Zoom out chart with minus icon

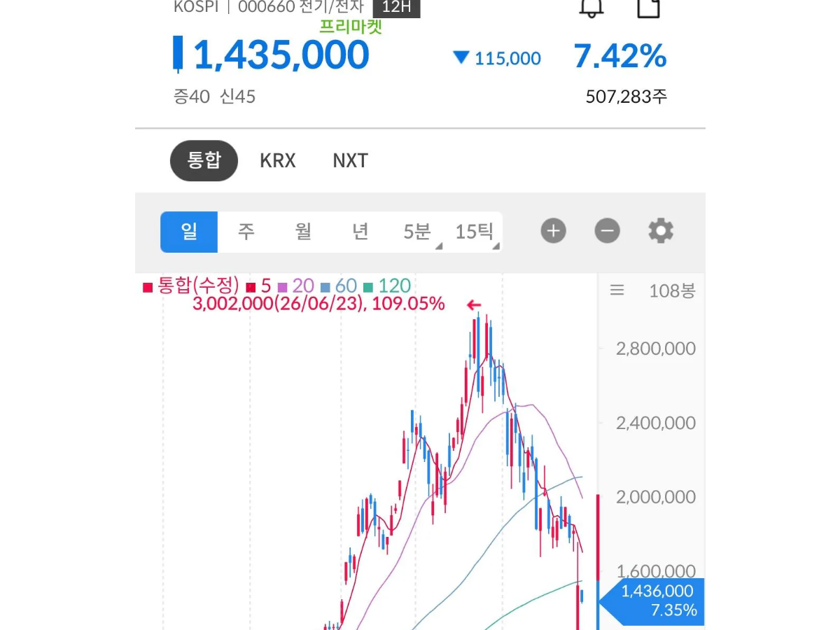(607, 230)
